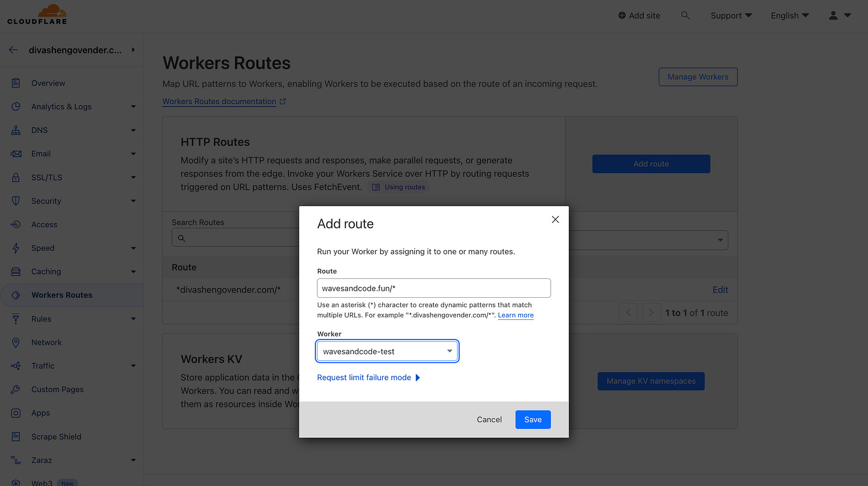Expand the domain selector arrow next to divashengovender
This screenshot has width=868, height=486.
133,50
